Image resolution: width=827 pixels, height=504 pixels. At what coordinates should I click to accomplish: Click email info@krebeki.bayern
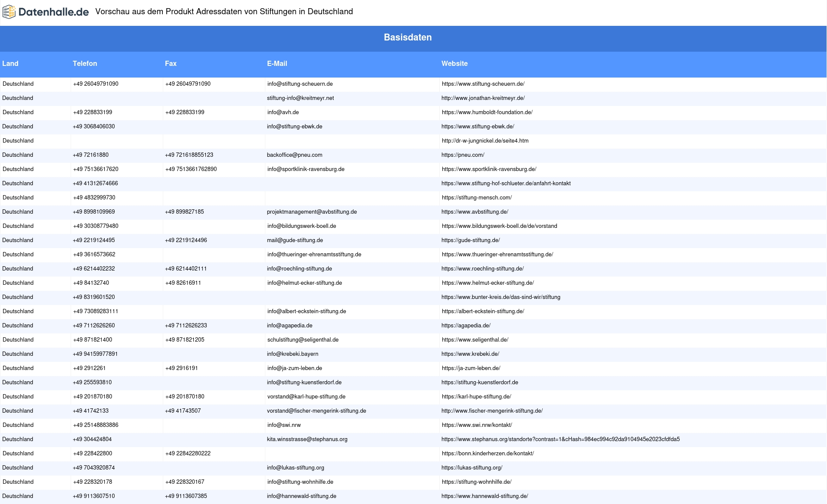(x=292, y=354)
